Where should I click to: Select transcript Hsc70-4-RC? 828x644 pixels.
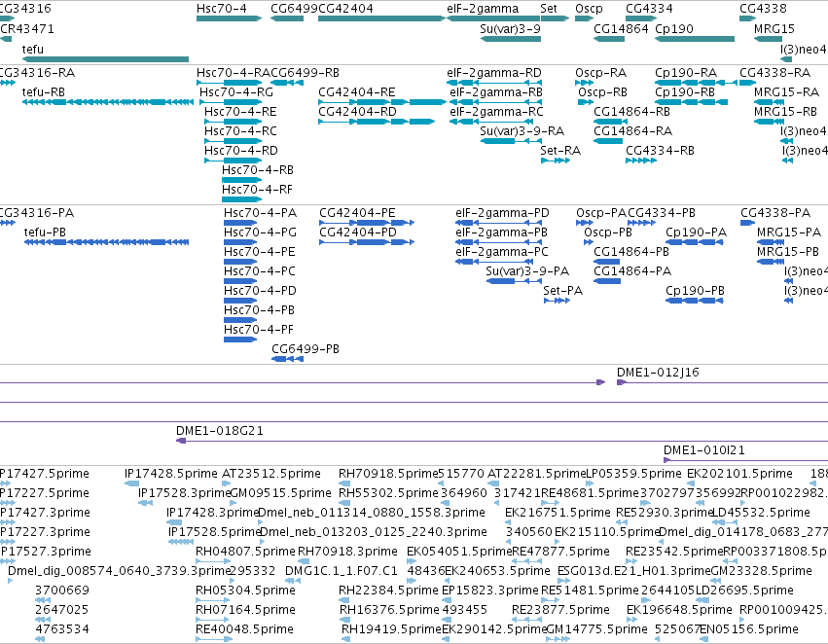233,141
